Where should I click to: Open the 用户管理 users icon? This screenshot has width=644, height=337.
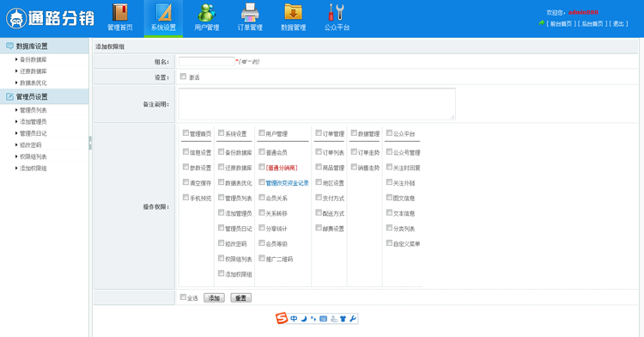(x=207, y=12)
